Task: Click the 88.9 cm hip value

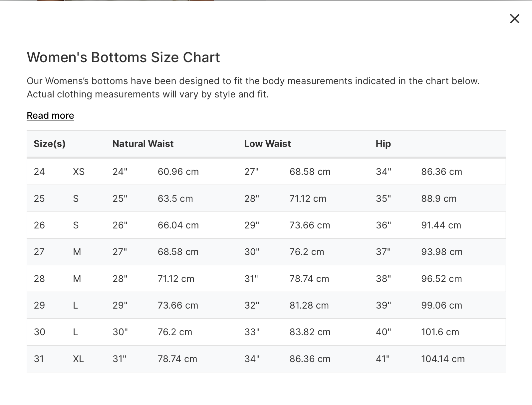Action: pyautogui.click(x=438, y=199)
